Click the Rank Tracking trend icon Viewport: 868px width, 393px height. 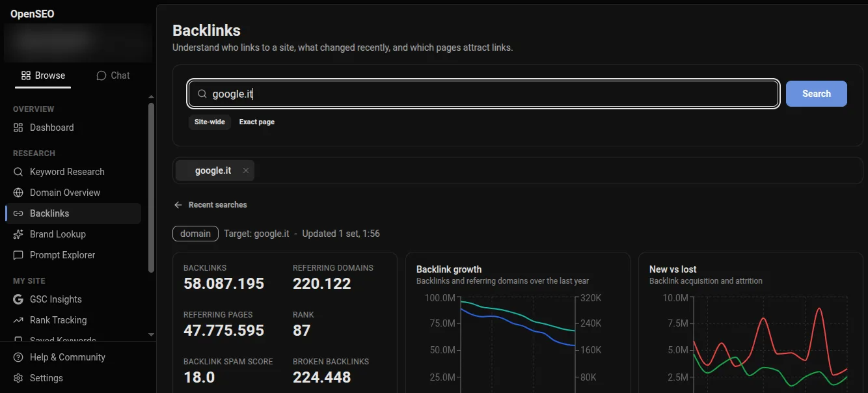[x=18, y=320]
